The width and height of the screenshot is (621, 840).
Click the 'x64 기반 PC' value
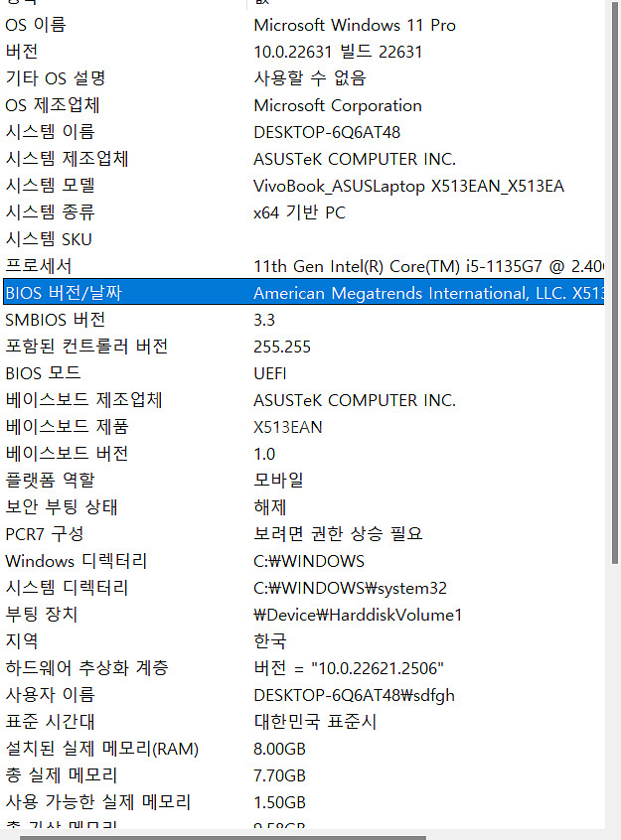coord(299,212)
